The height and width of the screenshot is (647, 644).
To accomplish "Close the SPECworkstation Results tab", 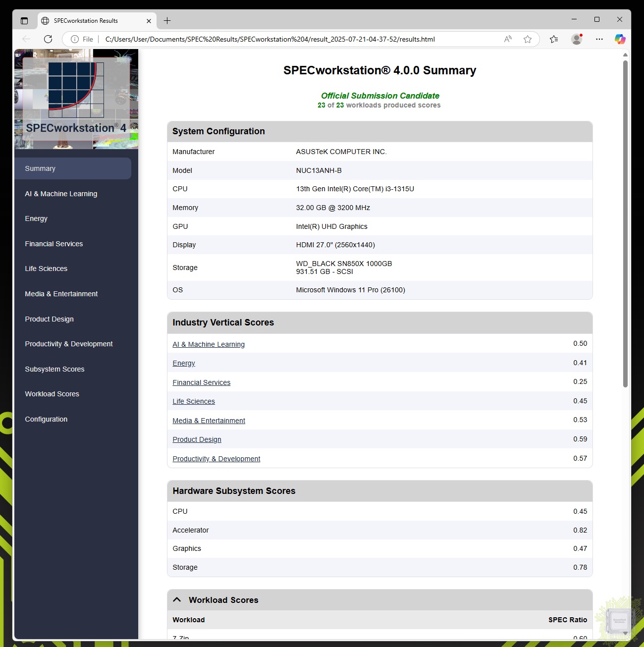I will [x=149, y=21].
